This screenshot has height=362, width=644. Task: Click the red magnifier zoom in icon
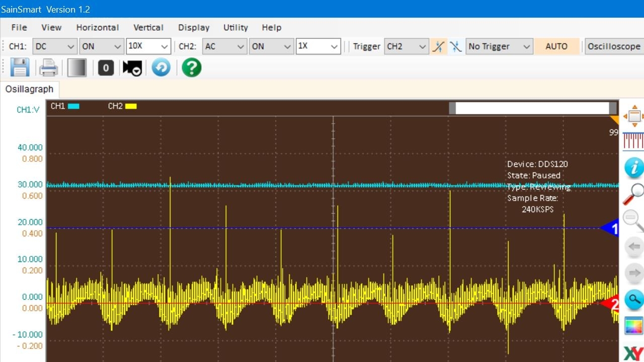tap(633, 194)
